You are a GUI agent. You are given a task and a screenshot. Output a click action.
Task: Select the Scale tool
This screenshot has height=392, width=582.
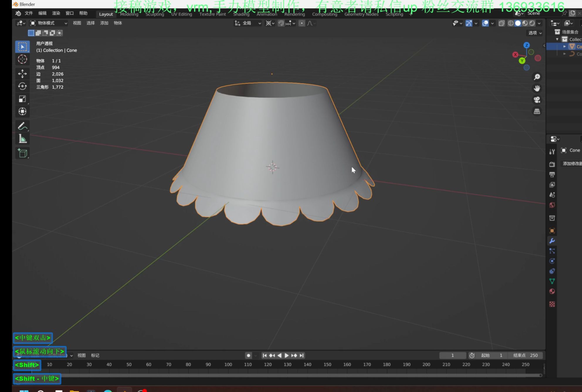point(22,99)
